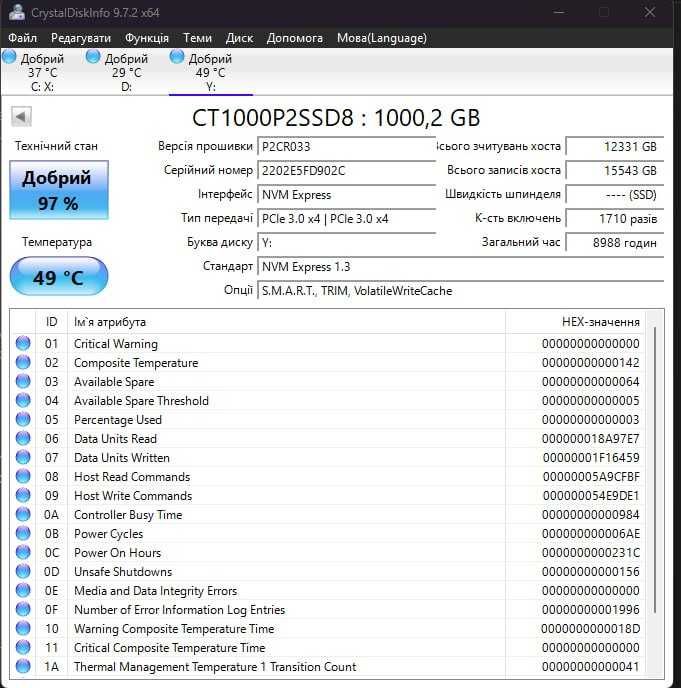Image resolution: width=681 pixels, height=688 pixels.
Task: Click the status icon for Host Write Commands
Action: (x=23, y=496)
